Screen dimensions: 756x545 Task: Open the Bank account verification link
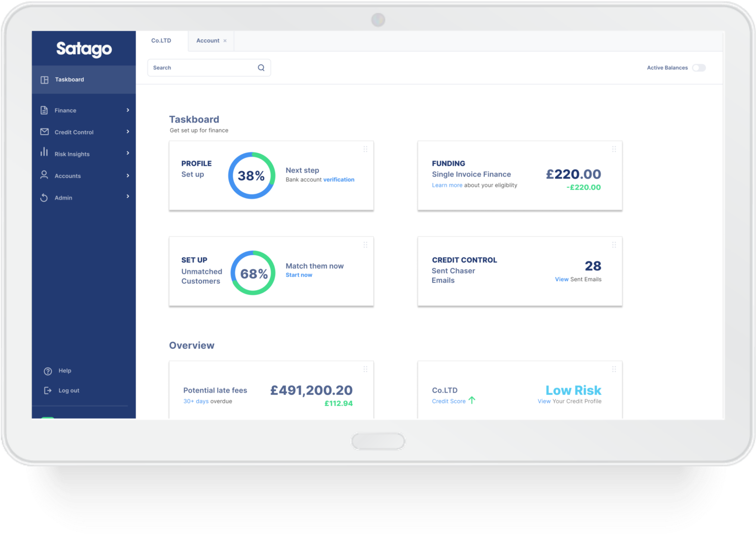tap(339, 180)
